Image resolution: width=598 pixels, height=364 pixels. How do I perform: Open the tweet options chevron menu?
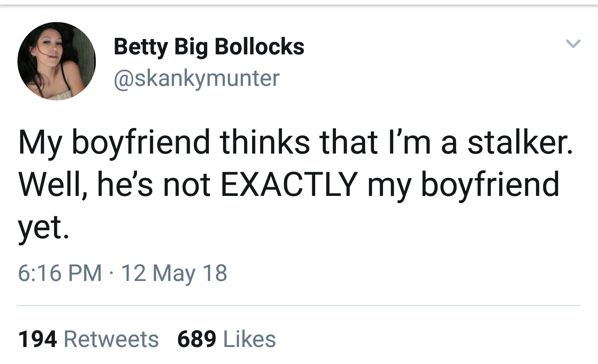pos(573,43)
